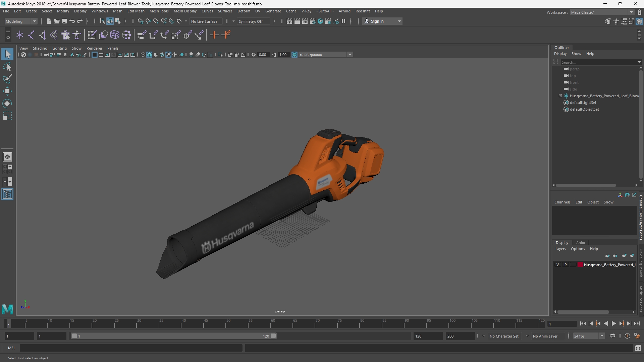644x362 pixels.
Task: Open the Render View window icon
Action: [x=289, y=21]
